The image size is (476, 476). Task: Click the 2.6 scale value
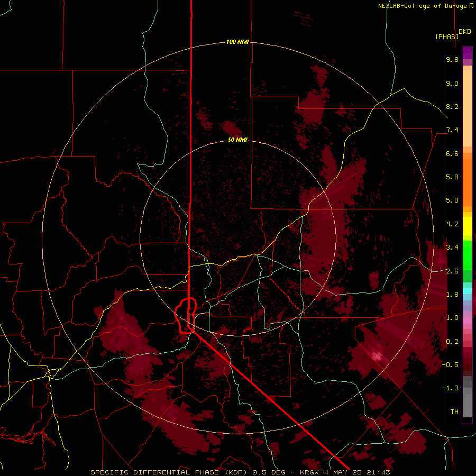[452, 271]
